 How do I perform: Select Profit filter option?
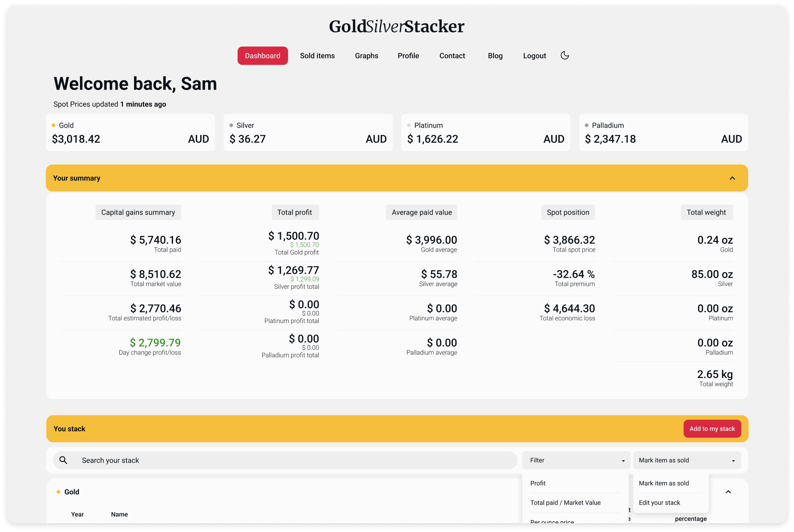click(x=538, y=483)
